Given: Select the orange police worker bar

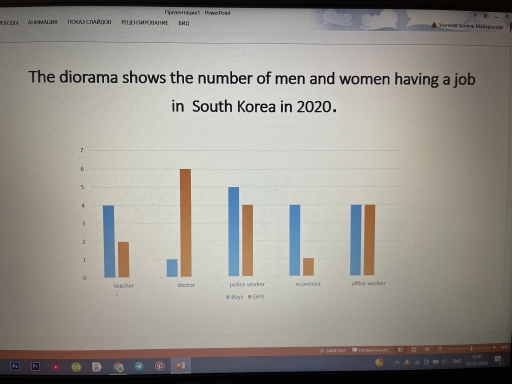Looking at the screenshot, I should click(247, 240).
